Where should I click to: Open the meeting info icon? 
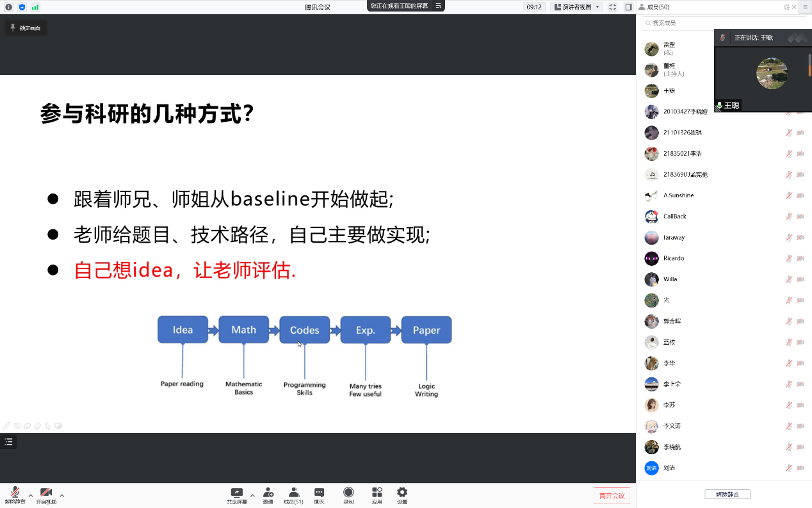(9, 7)
